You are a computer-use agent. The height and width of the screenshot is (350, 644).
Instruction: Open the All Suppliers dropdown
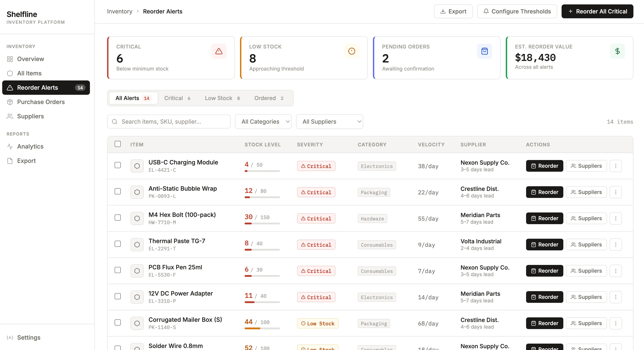tap(329, 122)
